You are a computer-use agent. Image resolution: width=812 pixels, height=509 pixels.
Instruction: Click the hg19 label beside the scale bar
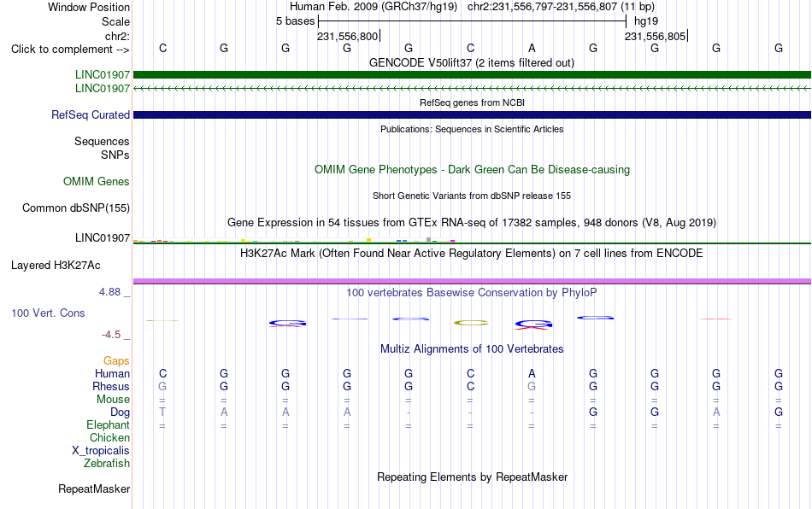tap(646, 21)
